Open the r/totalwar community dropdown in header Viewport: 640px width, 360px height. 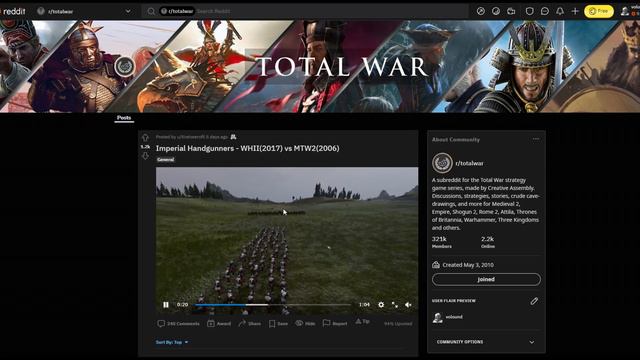(84, 11)
